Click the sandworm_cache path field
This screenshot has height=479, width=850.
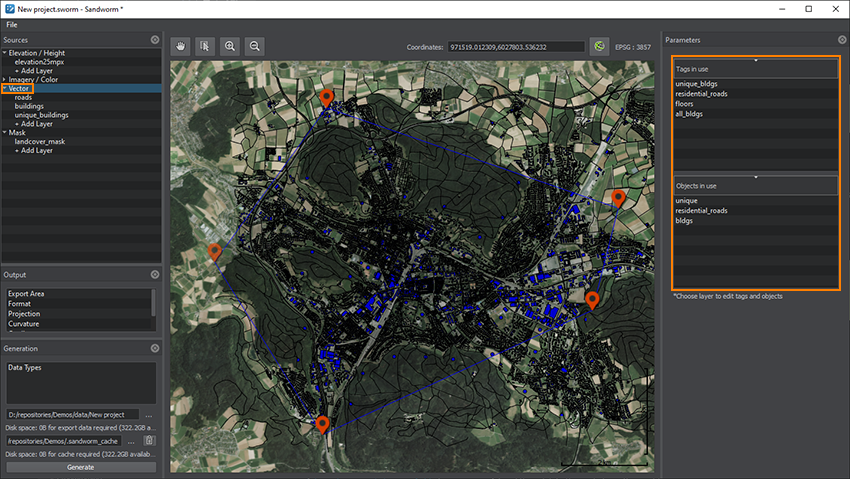[x=64, y=441]
